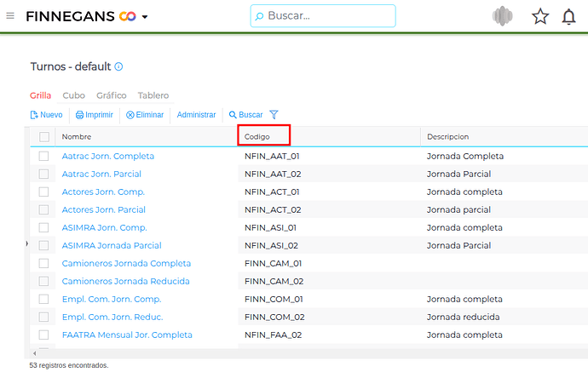
Task: Sort by the Codigo column header
Action: tap(257, 137)
